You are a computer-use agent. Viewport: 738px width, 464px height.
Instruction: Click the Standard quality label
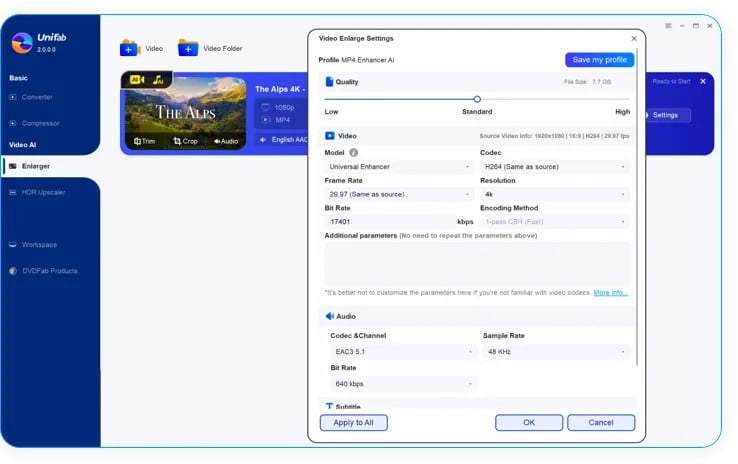477,112
